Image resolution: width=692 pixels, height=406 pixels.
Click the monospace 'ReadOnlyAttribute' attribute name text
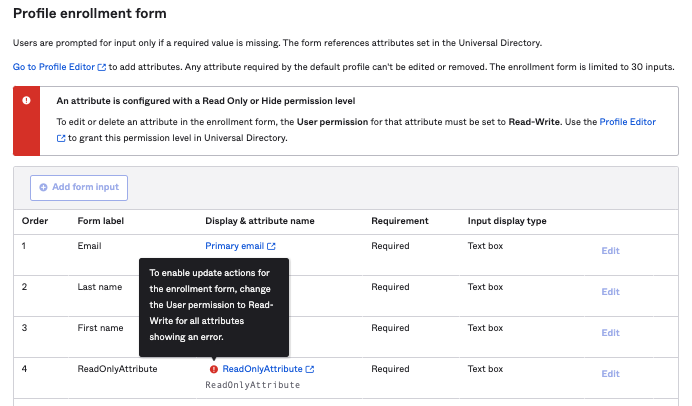pos(252,385)
